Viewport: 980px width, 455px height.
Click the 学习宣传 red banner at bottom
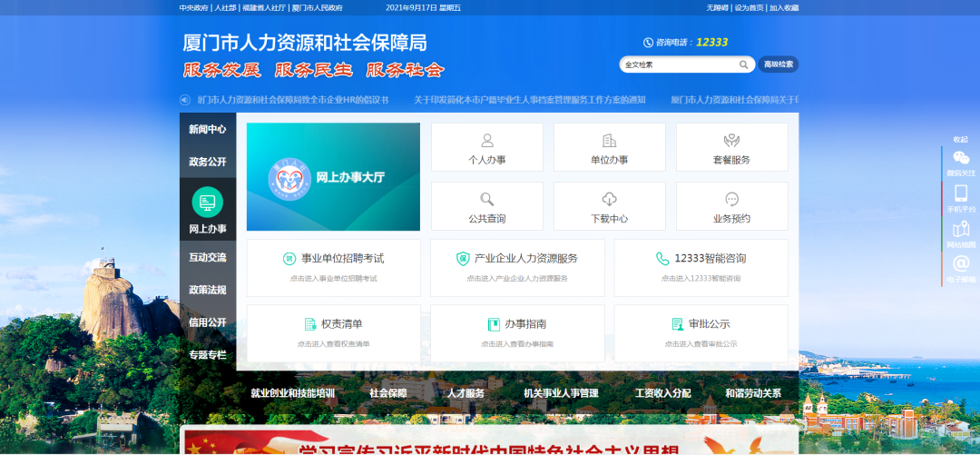pos(489,440)
